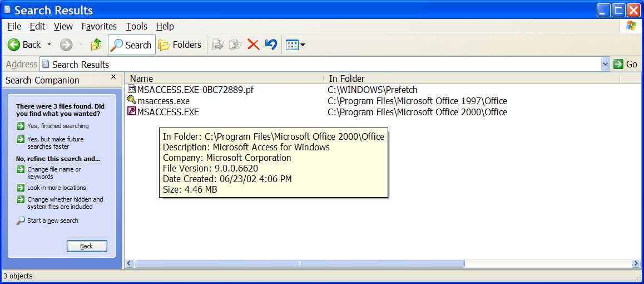Click the blue Undo arrow icon

point(271,45)
